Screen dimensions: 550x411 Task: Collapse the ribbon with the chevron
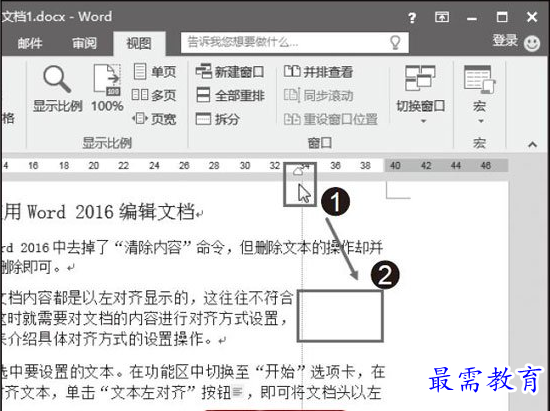(x=532, y=144)
